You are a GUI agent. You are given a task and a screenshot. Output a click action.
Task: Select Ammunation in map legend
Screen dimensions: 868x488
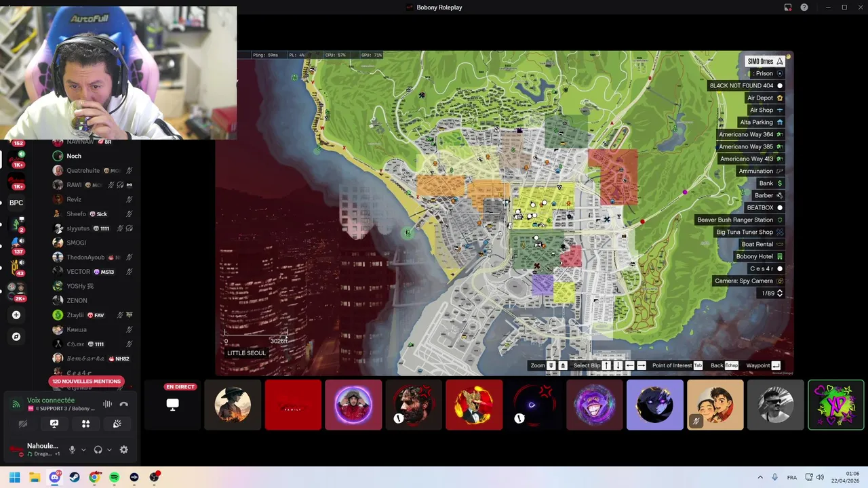[761, 171]
